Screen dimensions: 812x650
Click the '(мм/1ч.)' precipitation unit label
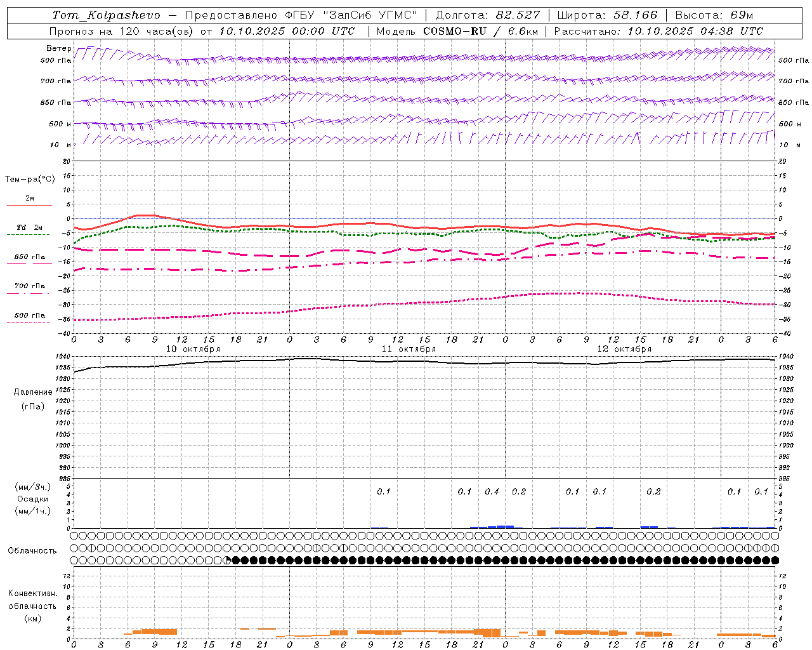[x=34, y=511]
